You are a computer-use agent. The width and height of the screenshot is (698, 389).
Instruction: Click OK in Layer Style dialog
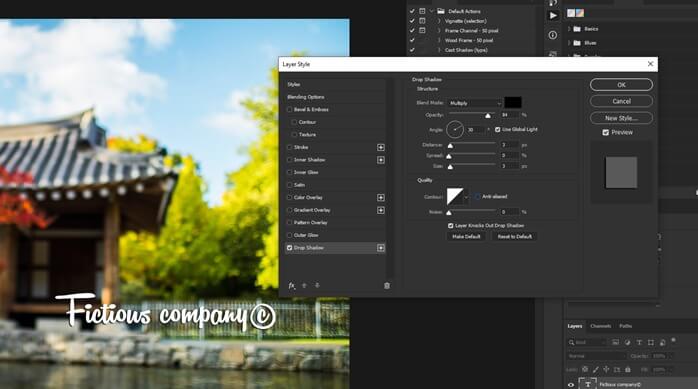[621, 85]
